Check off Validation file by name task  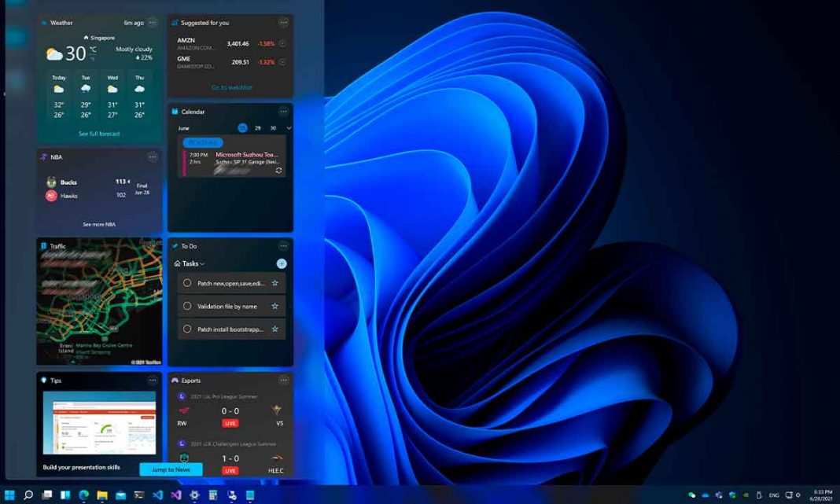tap(187, 307)
